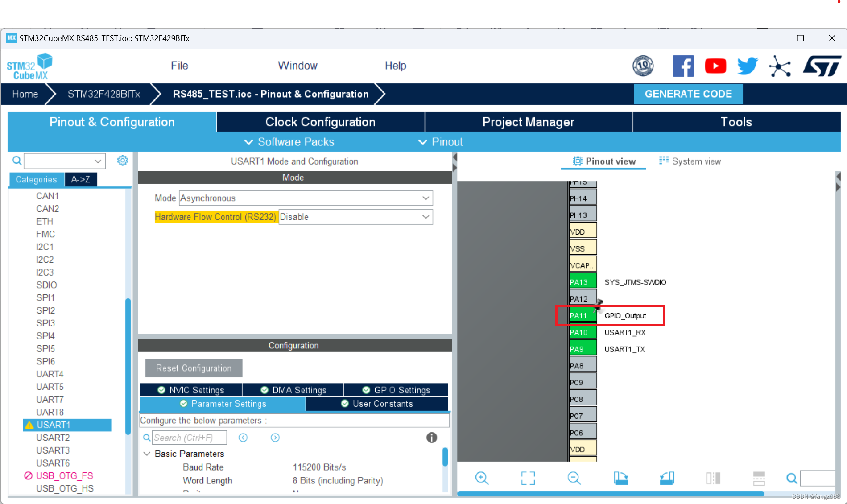Open the YouTube icon link

pyautogui.click(x=715, y=66)
